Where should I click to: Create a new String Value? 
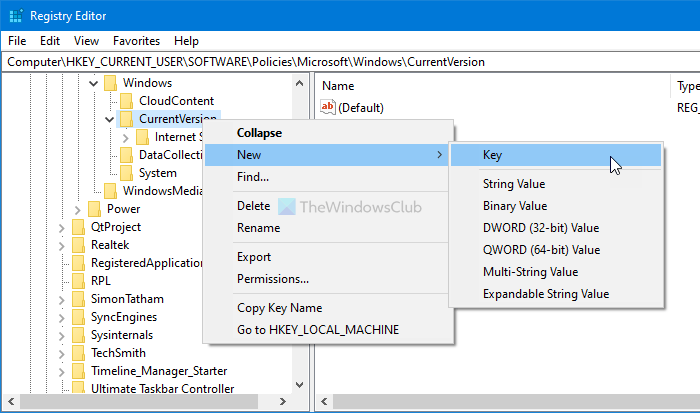pos(556,184)
